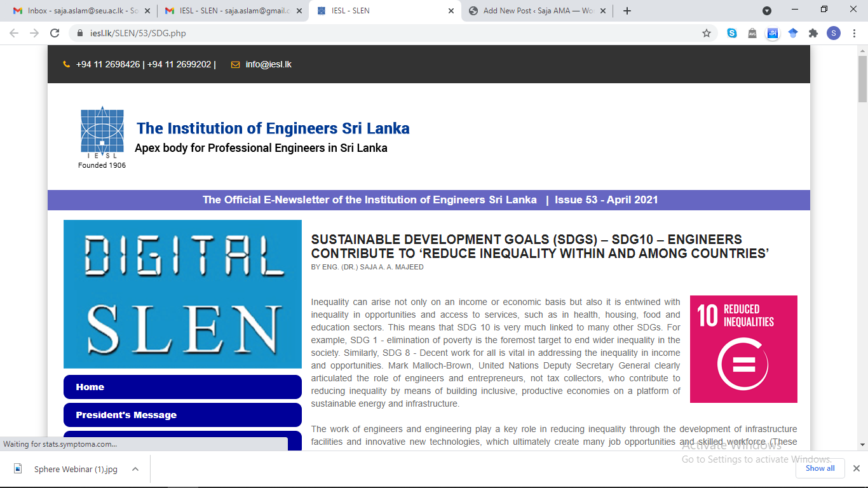The image size is (868, 488).
Task: Click the Issue 53 - April 2021 text
Action: point(606,200)
